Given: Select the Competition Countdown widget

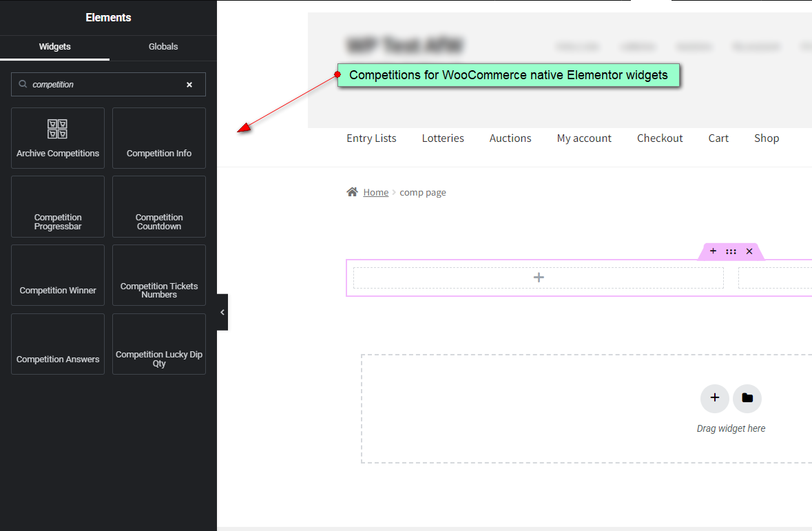Looking at the screenshot, I should [x=158, y=206].
